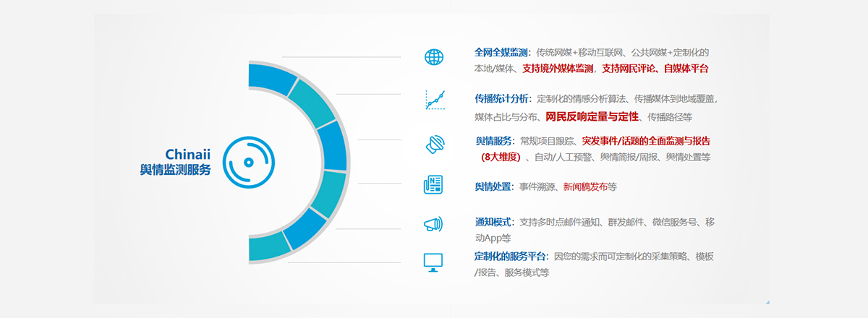Select the 传播统计分析 heading
Screen dimensions: 868x318
pos(502,98)
